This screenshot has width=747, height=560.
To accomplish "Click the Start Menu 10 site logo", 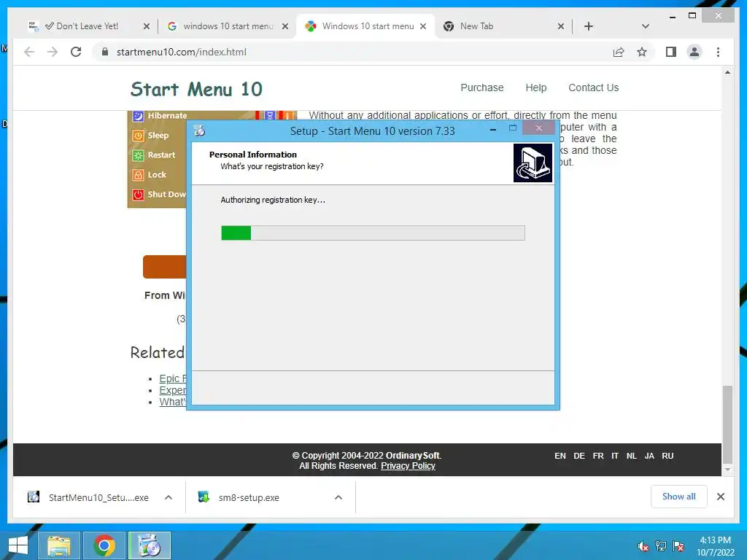I will [196, 89].
